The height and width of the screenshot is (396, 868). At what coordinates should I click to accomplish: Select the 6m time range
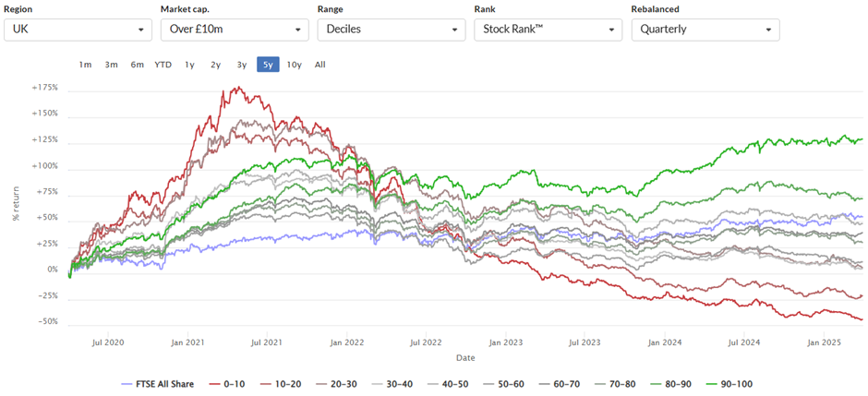(x=138, y=65)
